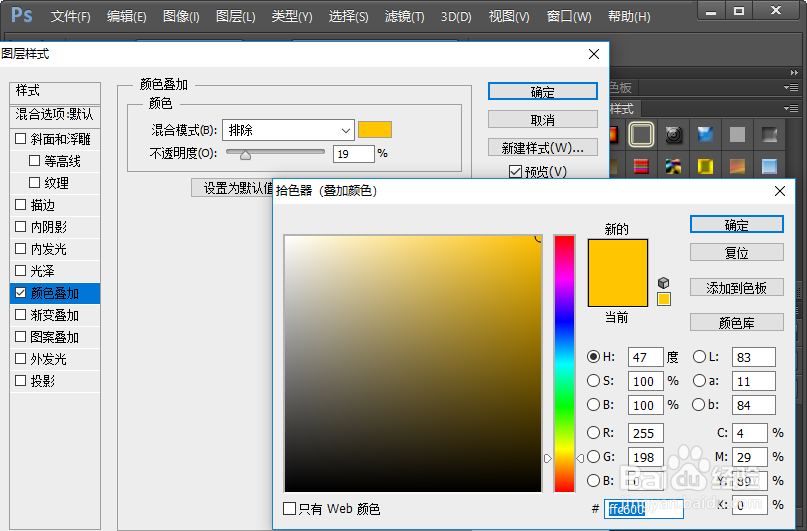Click the opacity value field showing 19
This screenshot has height=531, width=807.
coord(353,154)
